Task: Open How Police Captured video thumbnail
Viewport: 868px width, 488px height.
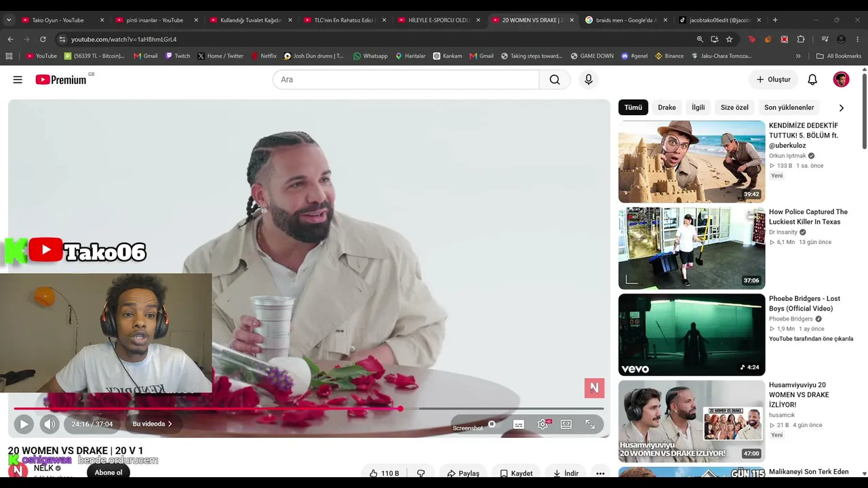Action: 692,248
